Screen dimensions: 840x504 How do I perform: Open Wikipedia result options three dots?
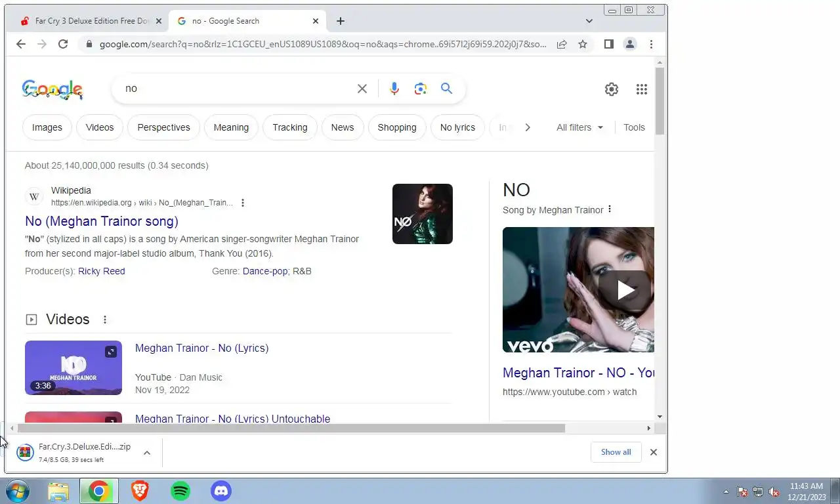[x=243, y=203]
